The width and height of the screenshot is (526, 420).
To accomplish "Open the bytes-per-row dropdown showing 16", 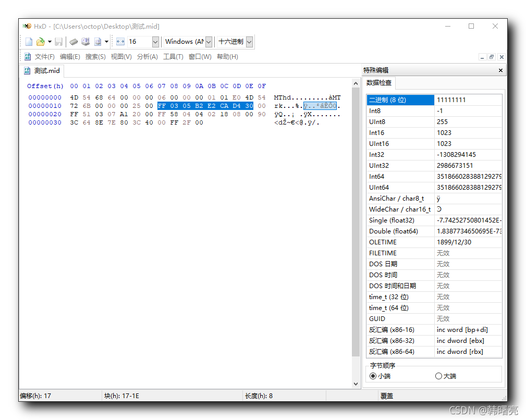I will (155, 42).
